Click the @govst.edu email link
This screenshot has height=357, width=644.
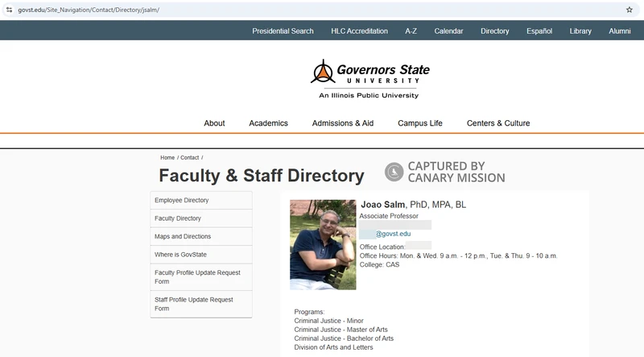point(393,234)
